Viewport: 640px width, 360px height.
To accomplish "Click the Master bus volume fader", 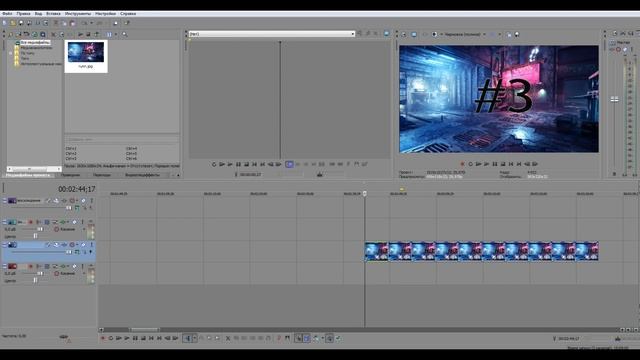I will [614, 99].
